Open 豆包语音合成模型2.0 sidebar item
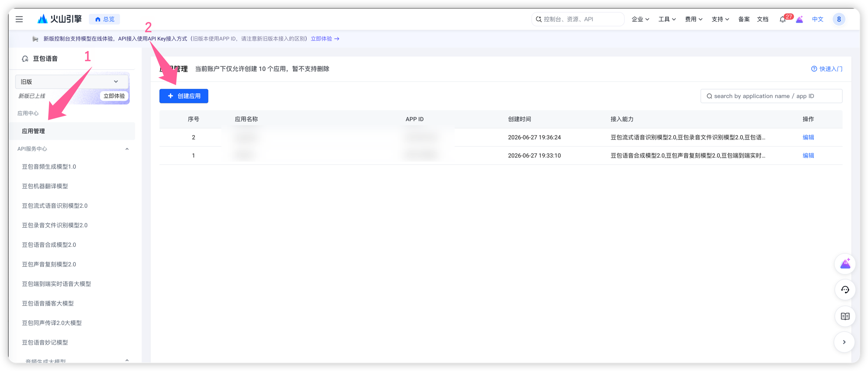 tap(49, 245)
